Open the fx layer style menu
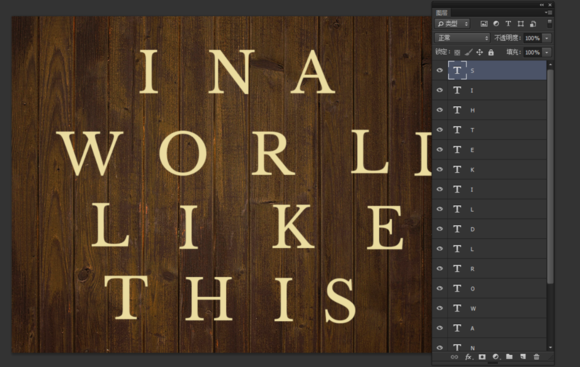 468,357
